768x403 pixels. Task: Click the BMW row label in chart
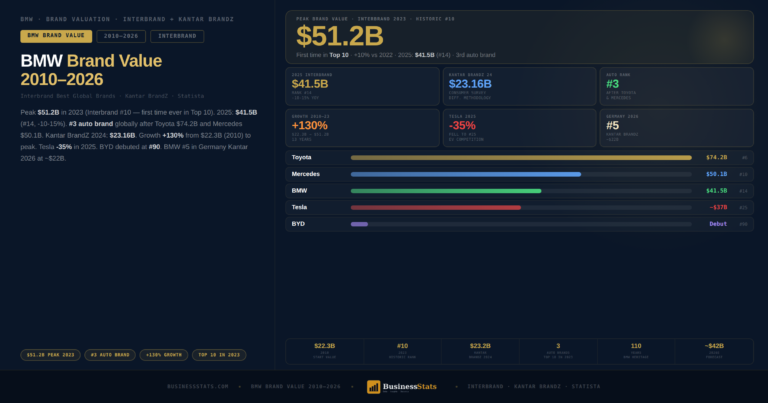click(x=299, y=191)
